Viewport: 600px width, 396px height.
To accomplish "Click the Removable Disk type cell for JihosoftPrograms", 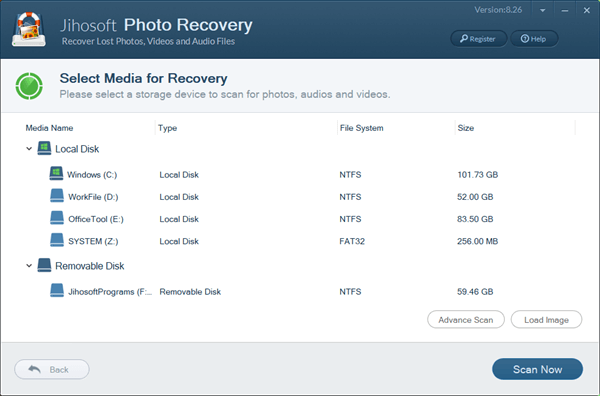I will tap(190, 292).
